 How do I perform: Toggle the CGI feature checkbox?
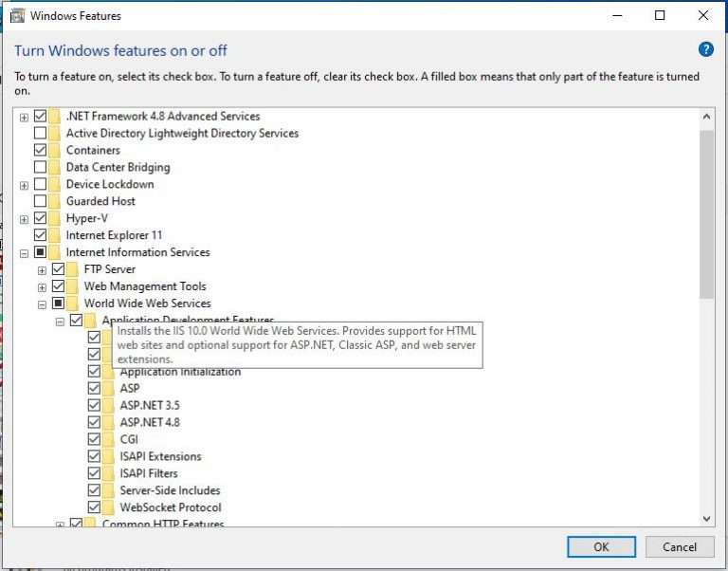click(x=94, y=439)
